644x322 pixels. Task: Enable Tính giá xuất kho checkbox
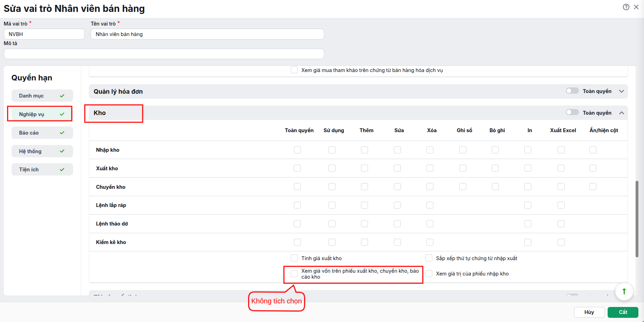[x=294, y=258]
